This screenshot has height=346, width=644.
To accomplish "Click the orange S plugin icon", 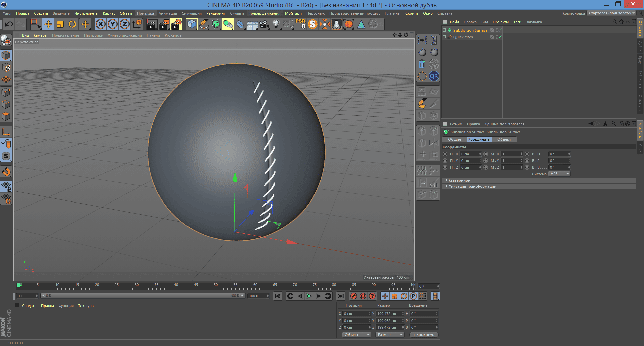I will (313, 24).
